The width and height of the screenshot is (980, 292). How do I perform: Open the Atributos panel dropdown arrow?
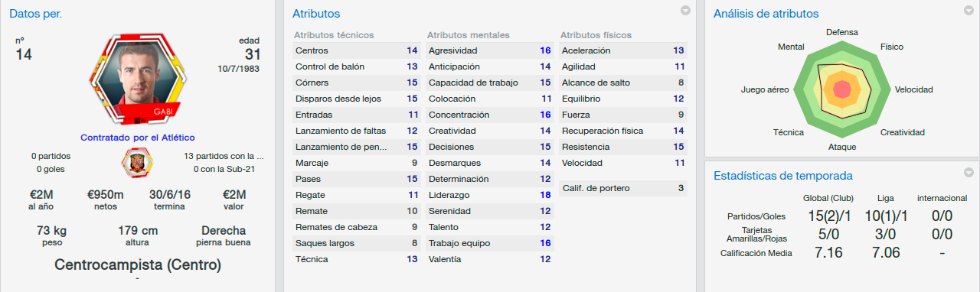[685, 11]
